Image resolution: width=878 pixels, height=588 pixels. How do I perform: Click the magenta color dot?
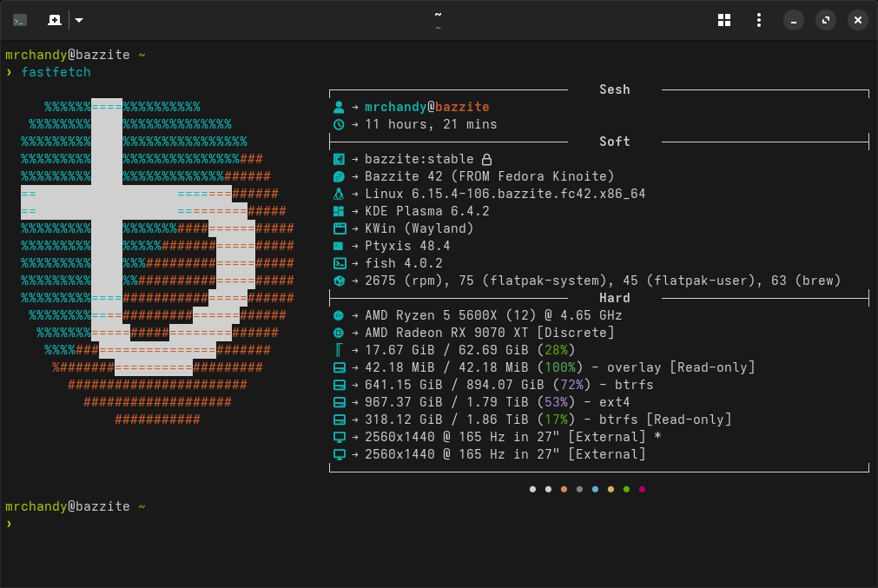[643, 490]
